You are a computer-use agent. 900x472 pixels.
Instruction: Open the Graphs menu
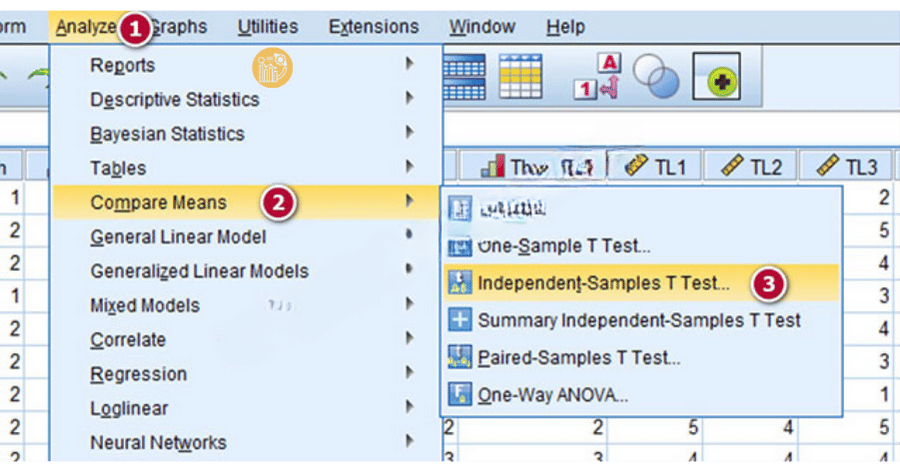click(x=179, y=27)
